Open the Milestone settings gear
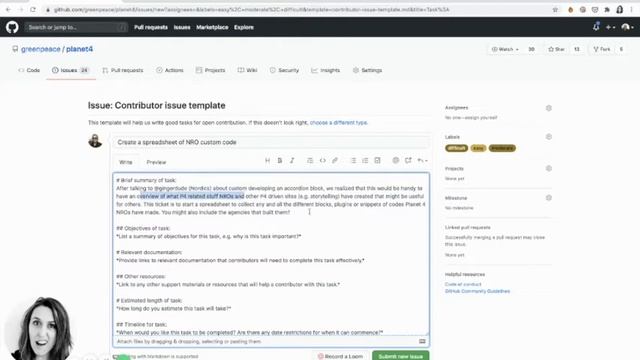 549,198
